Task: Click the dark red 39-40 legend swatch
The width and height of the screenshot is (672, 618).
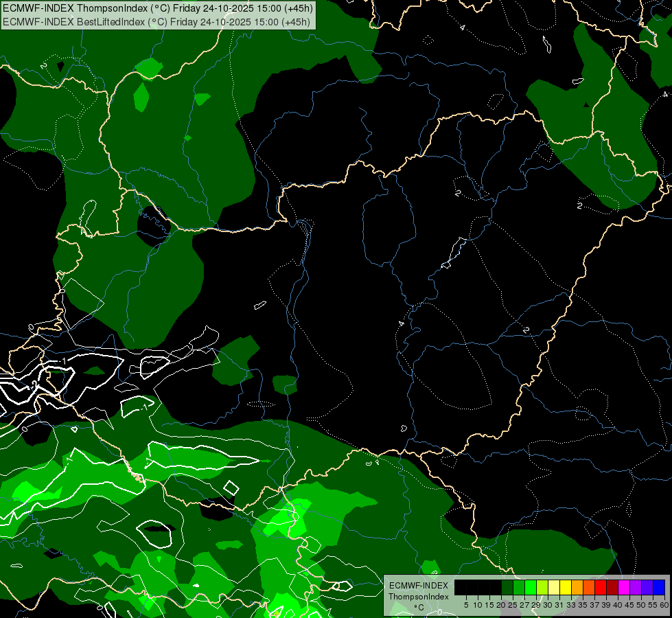Action: (x=612, y=587)
